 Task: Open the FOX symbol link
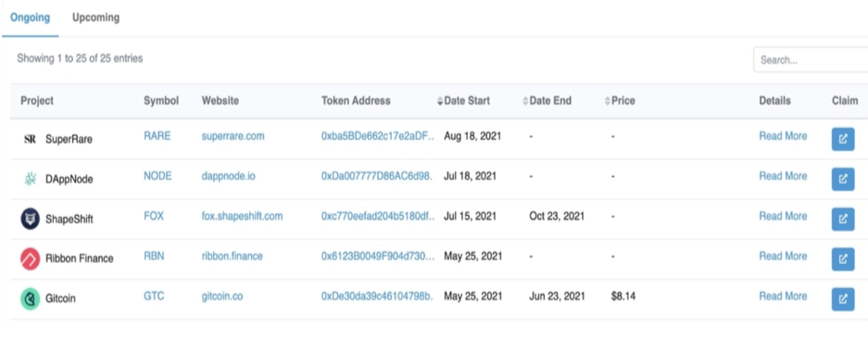(154, 216)
